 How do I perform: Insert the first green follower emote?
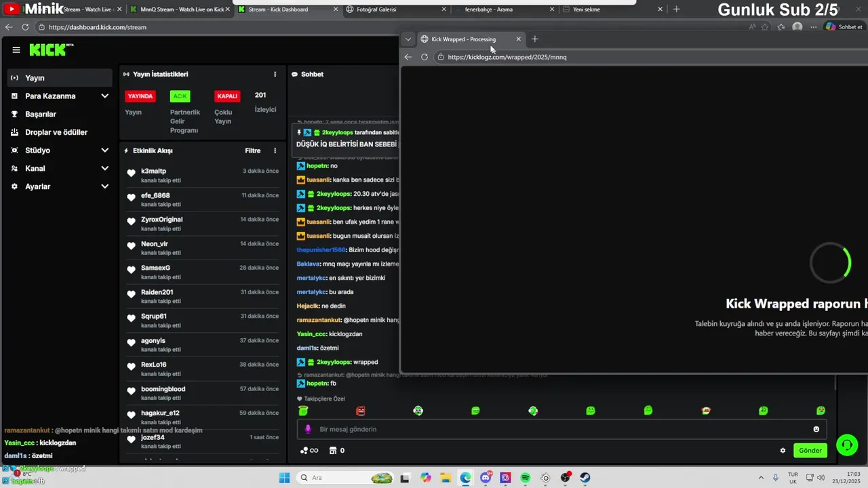(303, 411)
